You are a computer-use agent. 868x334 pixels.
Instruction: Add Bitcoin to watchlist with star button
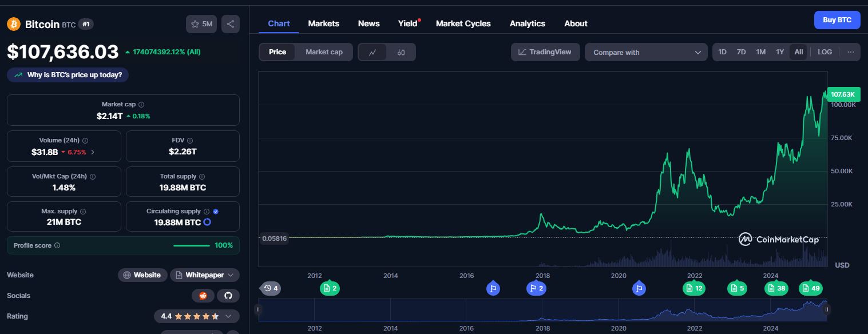[201, 24]
